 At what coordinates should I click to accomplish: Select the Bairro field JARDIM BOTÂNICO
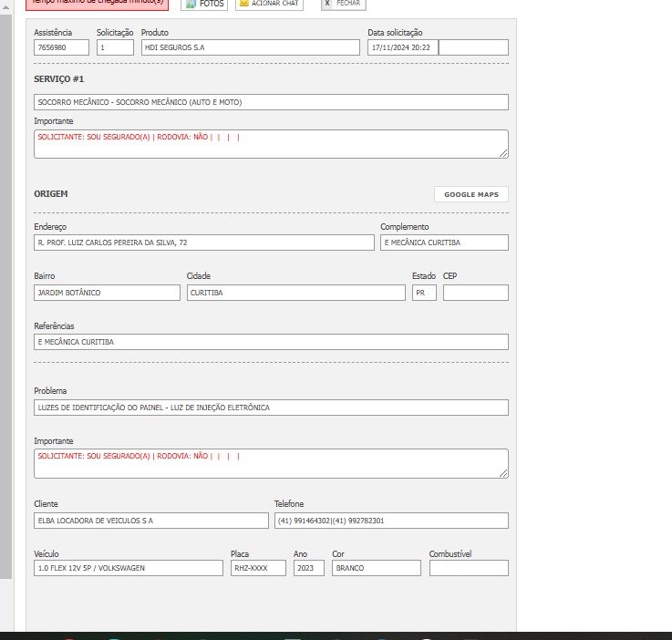(x=108, y=293)
